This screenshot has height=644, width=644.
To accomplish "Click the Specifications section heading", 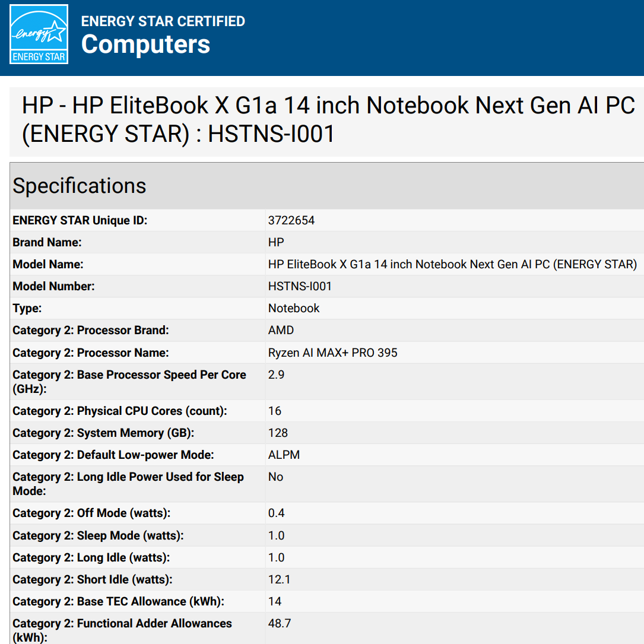I will (80, 186).
